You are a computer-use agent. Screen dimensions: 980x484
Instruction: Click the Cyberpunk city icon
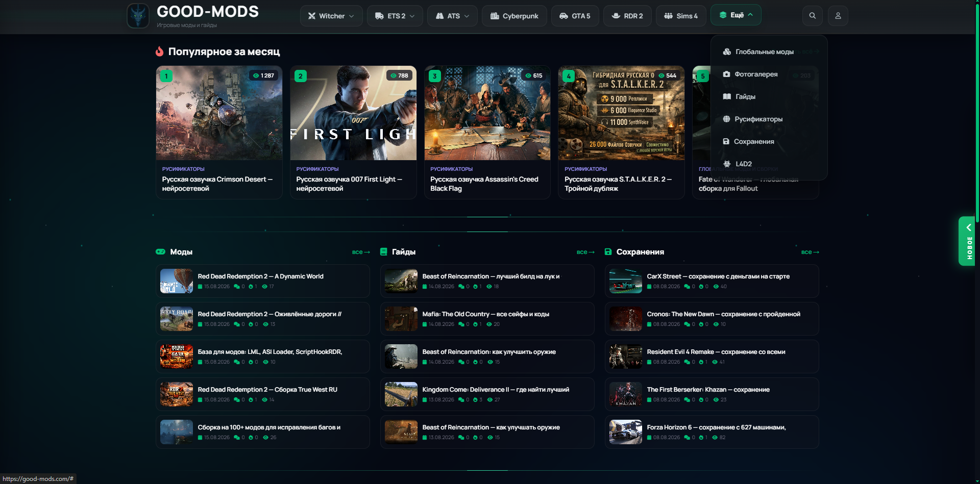(495, 16)
